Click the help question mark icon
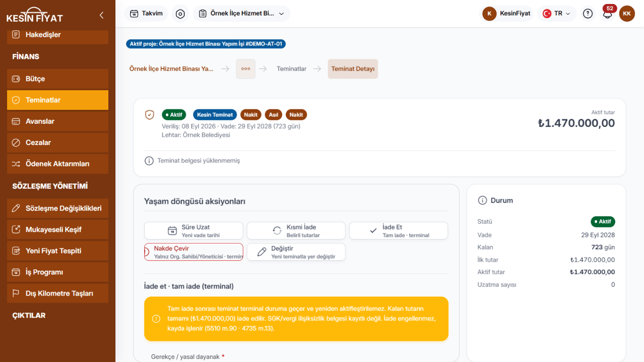 tap(588, 14)
